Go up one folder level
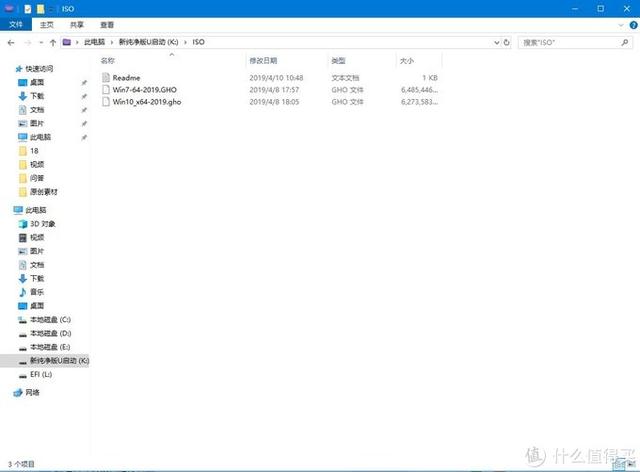This screenshot has height=472, width=640. [x=53, y=42]
